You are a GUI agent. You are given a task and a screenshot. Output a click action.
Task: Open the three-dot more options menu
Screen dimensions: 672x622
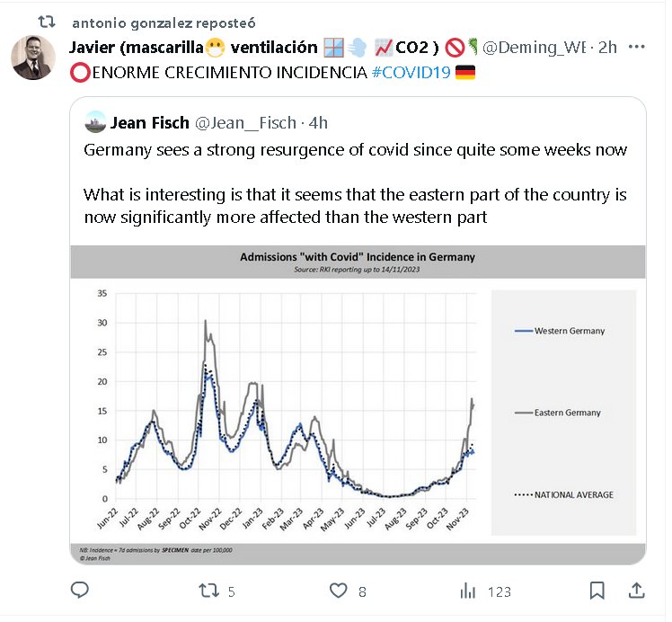637,47
